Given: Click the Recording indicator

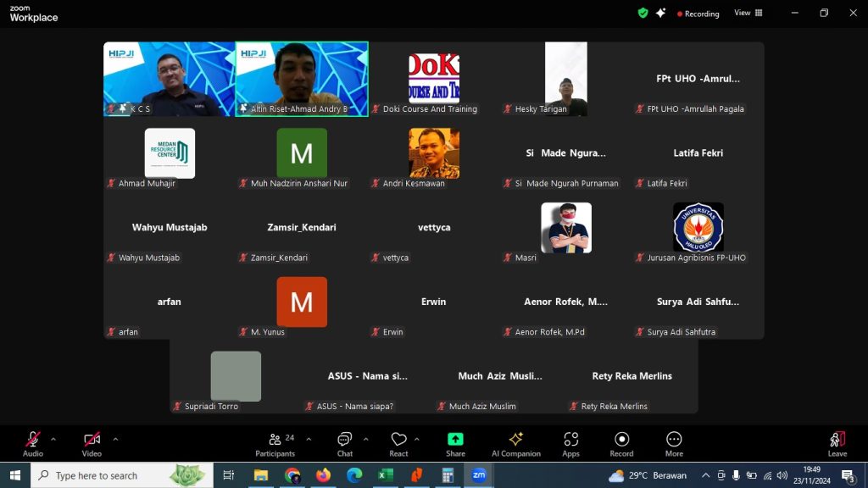Looking at the screenshot, I should pos(698,14).
